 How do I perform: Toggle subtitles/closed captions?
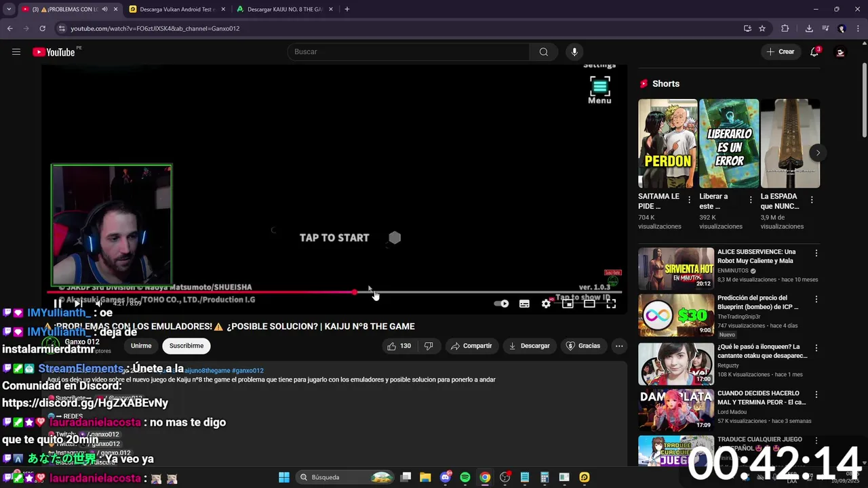click(x=524, y=304)
